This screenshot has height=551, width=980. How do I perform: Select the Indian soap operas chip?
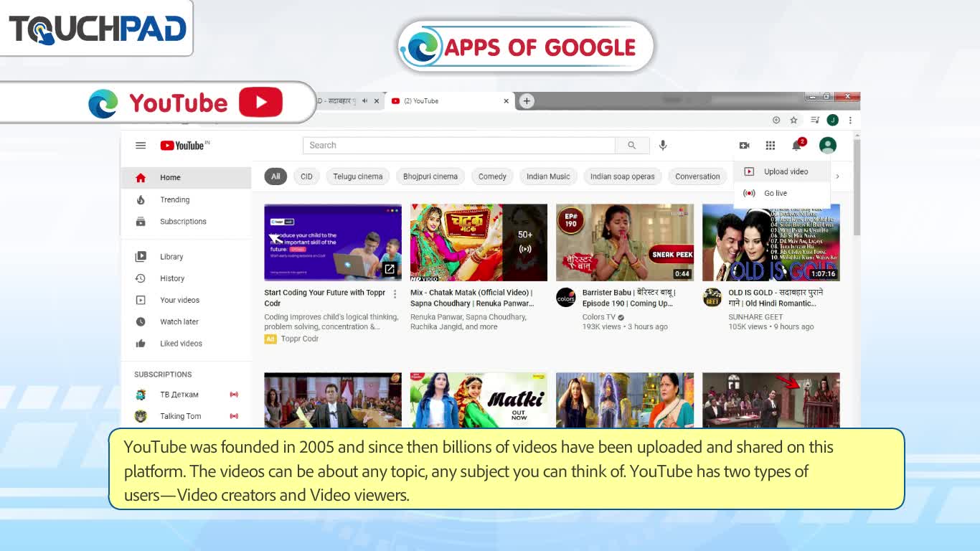(623, 176)
